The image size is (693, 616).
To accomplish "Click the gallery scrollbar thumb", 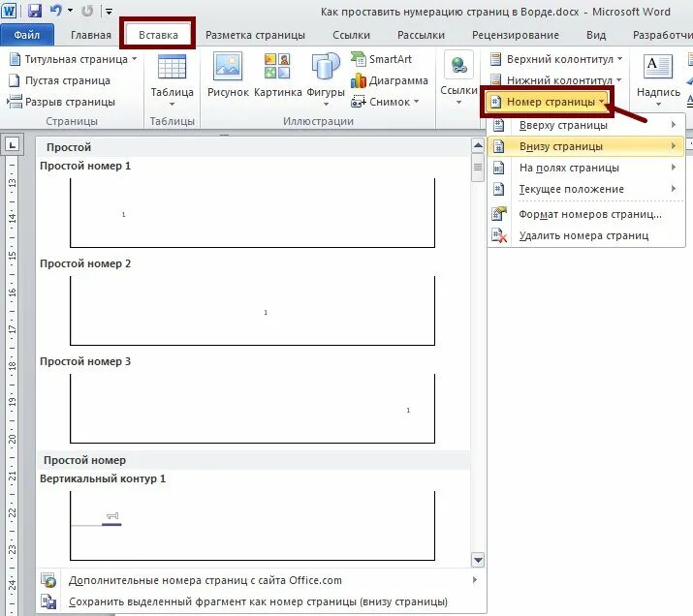I will pos(478,168).
